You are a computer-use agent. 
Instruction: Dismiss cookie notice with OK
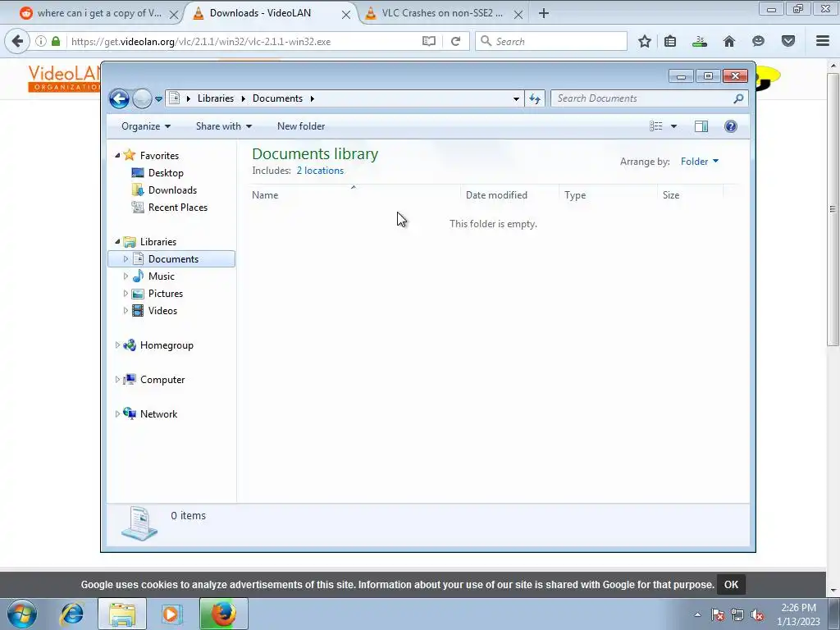[731, 585]
